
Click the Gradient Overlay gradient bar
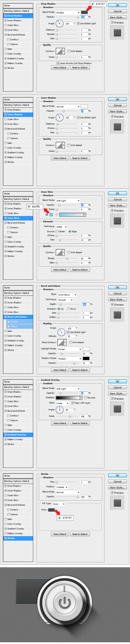click(x=68, y=398)
